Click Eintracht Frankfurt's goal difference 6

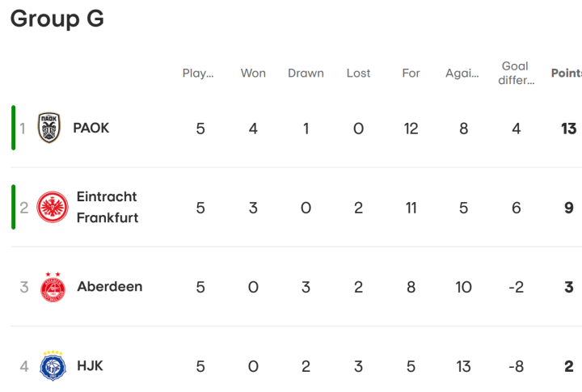click(x=517, y=208)
